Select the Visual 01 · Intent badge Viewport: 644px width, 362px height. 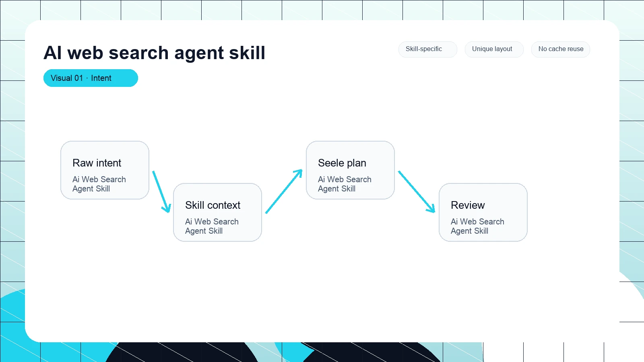click(91, 78)
